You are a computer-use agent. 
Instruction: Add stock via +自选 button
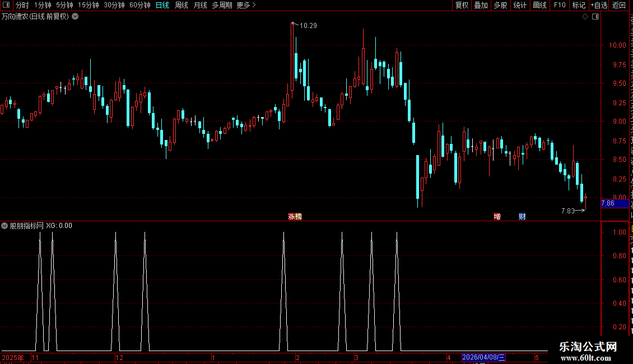[x=599, y=5]
